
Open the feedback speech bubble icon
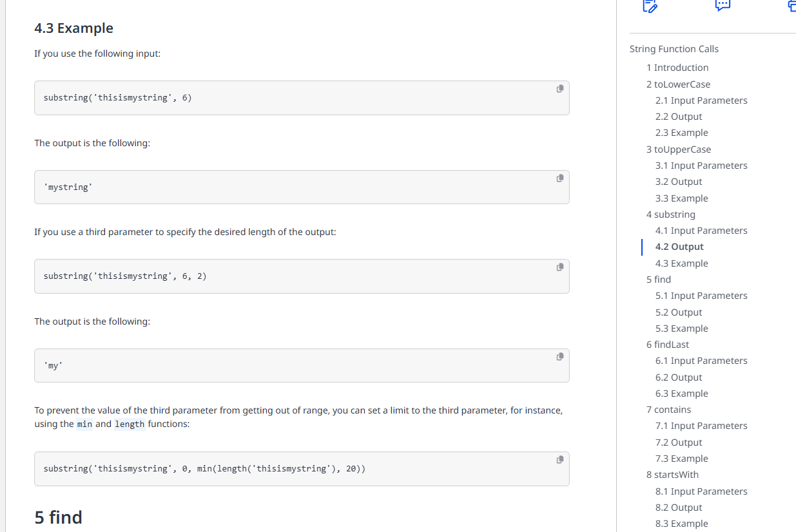point(723,5)
